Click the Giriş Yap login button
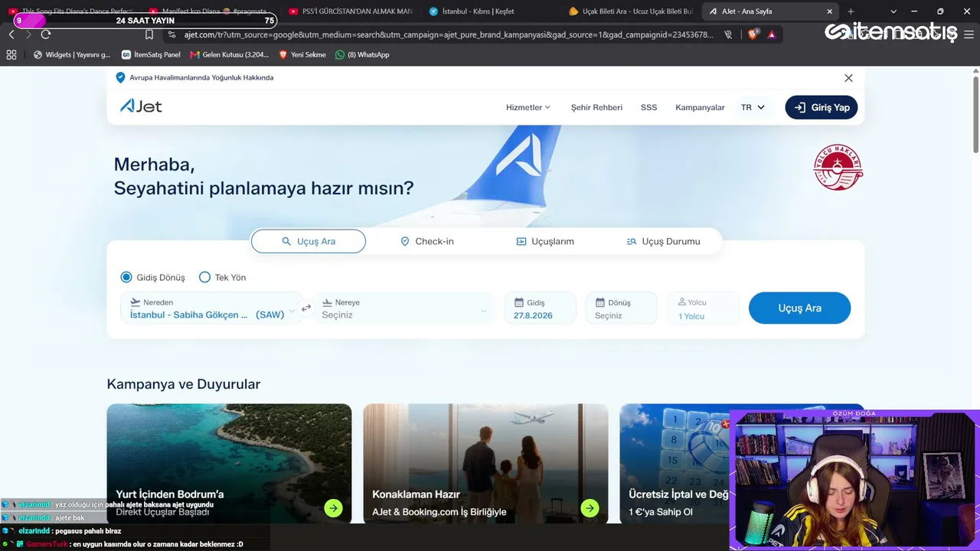980x551 pixels. [822, 107]
